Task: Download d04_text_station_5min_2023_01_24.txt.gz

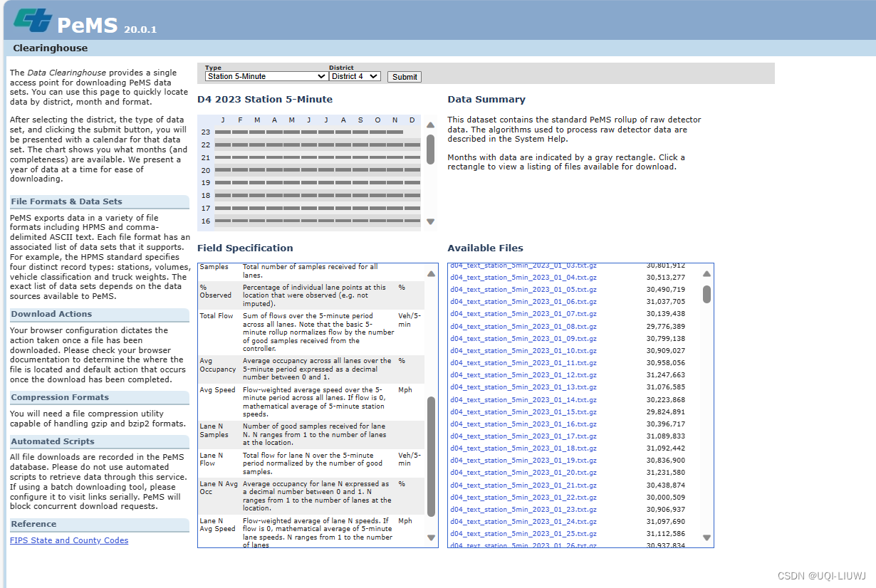Action: tap(523, 522)
